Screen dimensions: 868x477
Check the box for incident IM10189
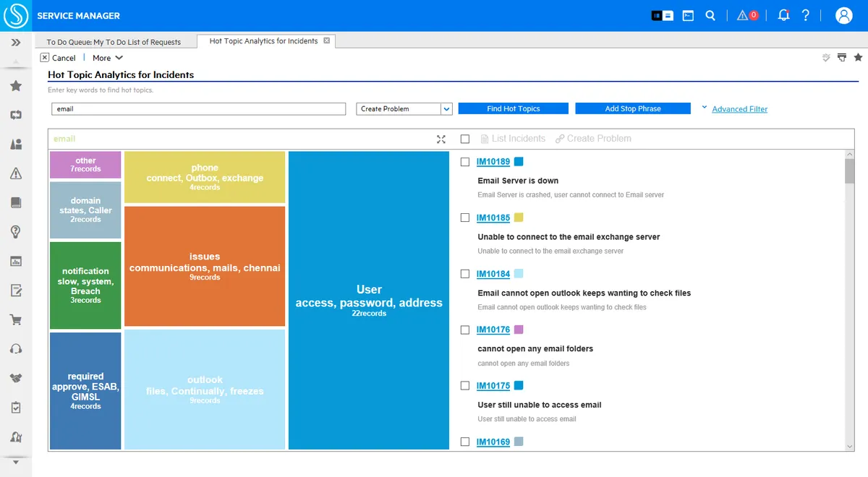(465, 162)
